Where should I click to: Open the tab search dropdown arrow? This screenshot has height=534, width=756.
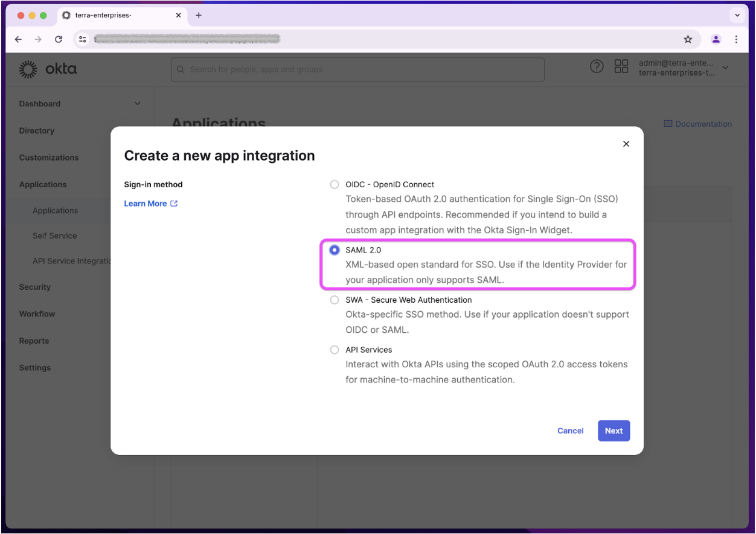coord(737,15)
